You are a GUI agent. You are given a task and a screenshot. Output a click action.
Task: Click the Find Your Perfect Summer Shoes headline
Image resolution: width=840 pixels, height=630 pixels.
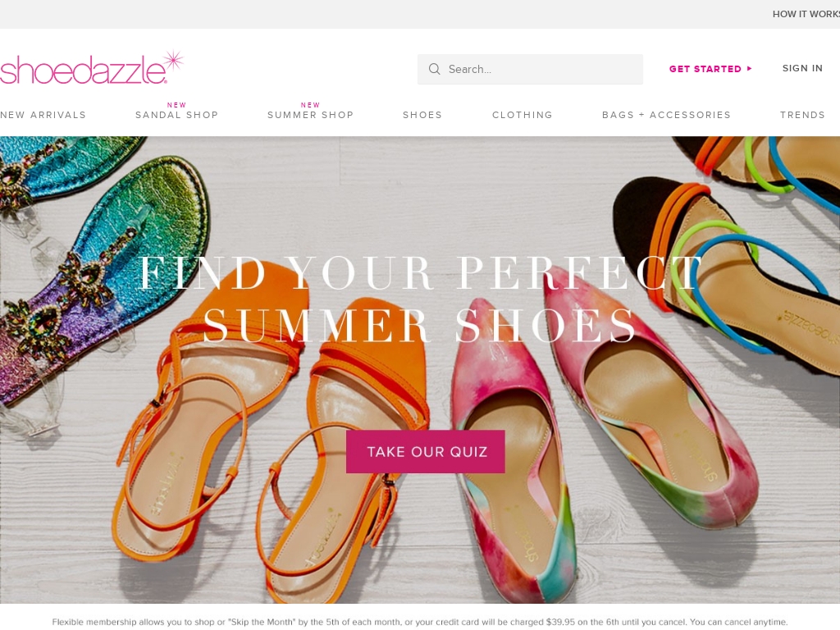(421, 299)
